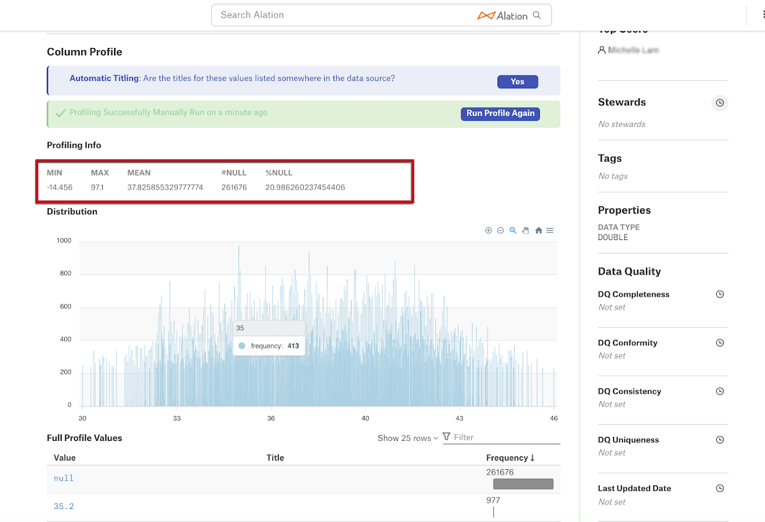Open DQ Completeness history clock icon
This screenshot has width=765, height=522.
click(720, 294)
